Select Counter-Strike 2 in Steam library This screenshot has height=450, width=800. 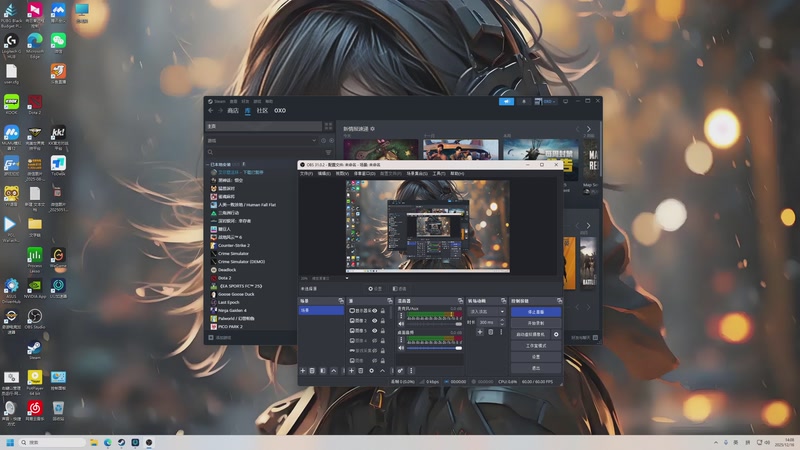[x=233, y=245]
